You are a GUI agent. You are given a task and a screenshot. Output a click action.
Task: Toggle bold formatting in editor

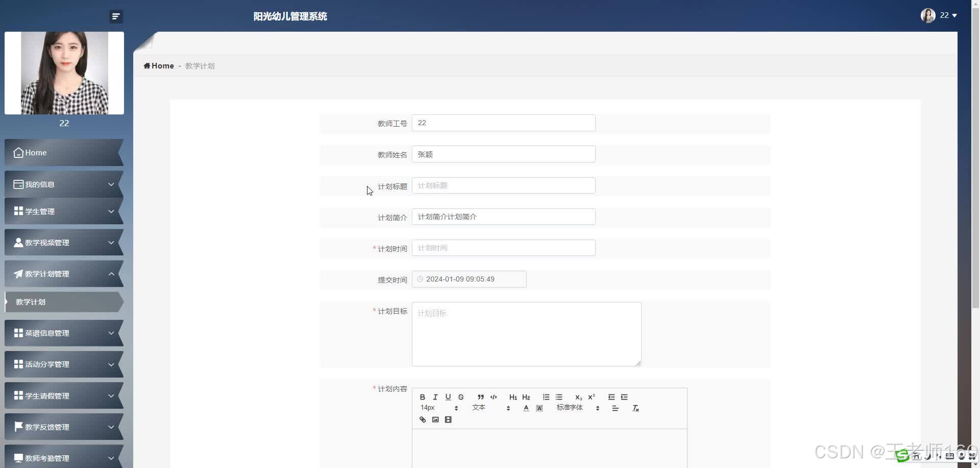[422, 397]
